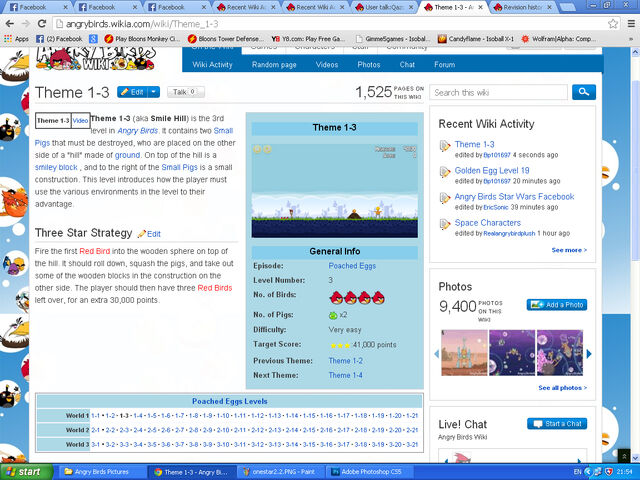Click the Edit page button
Screen dimensions: 640x480
click(x=132, y=92)
